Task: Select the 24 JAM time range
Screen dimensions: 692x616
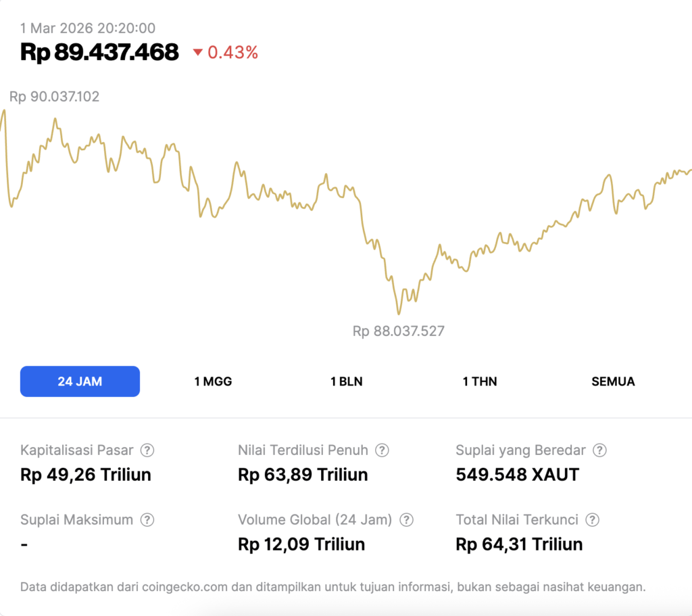Action: [x=80, y=381]
